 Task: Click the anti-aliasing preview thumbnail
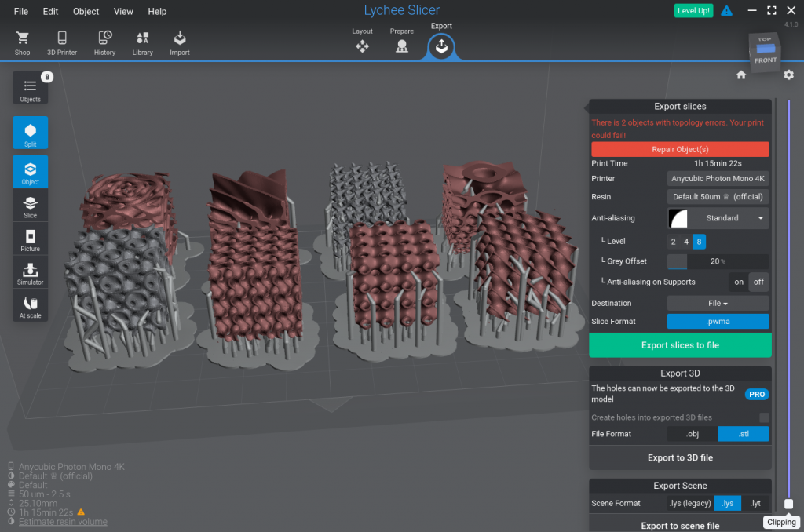[x=678, y=218]
